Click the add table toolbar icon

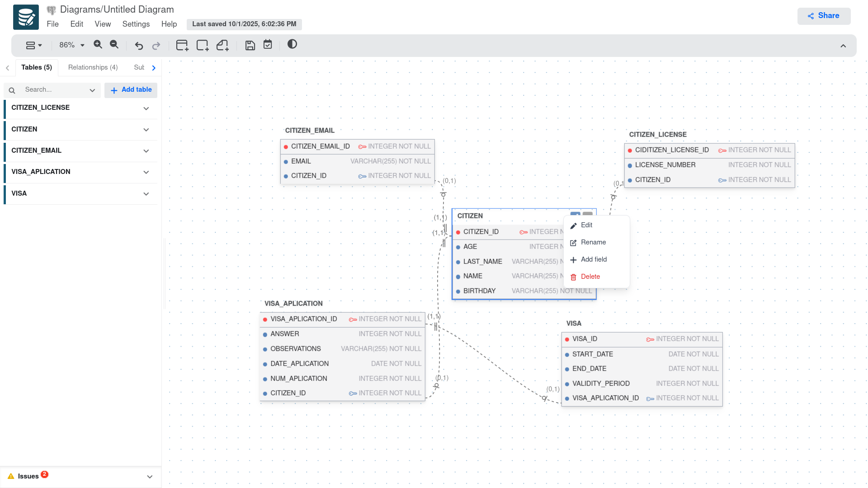(182, 45)
